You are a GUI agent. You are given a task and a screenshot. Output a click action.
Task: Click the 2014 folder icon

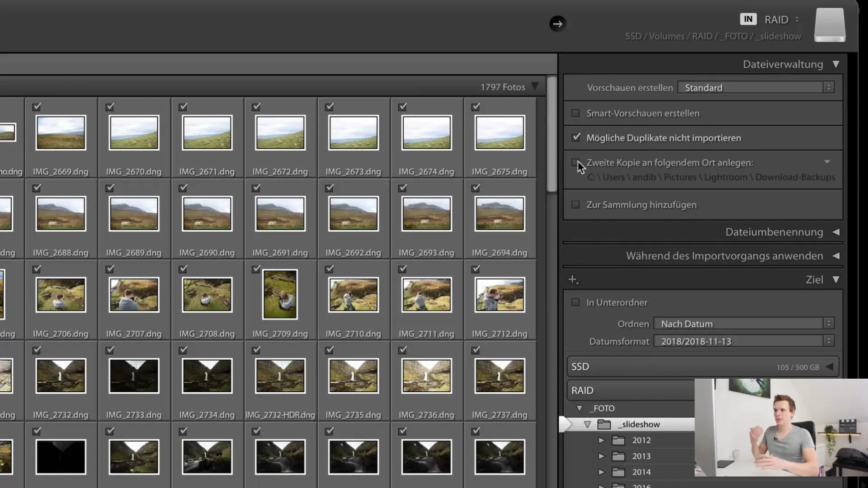click(x=618, y=472)
